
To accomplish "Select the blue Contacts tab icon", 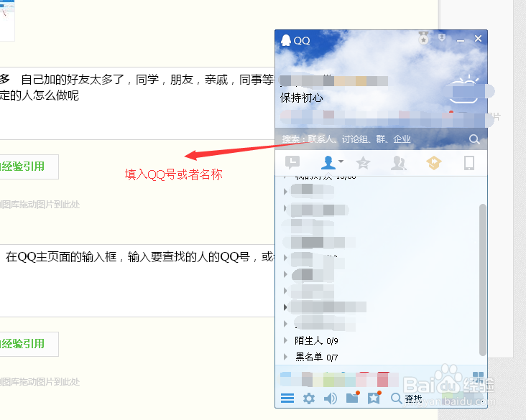I will point(328,163).
